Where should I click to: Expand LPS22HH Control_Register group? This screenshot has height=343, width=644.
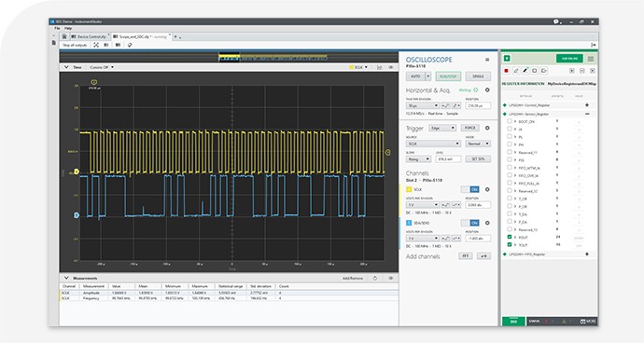coord(587,105)
